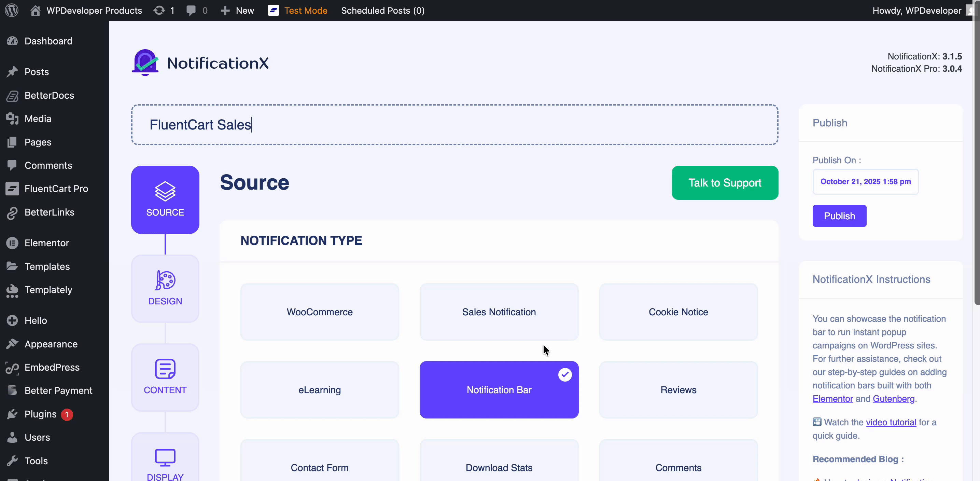The width and height of the screenshot is (980, 481).
Task: Go to the Content step icon
Action: click(x=165, y=369)
